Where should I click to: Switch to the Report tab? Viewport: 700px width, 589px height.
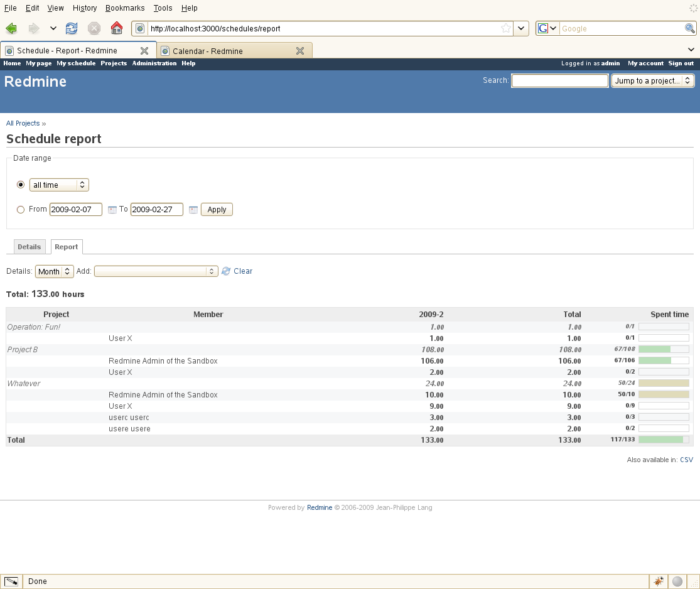pos(67,247)
